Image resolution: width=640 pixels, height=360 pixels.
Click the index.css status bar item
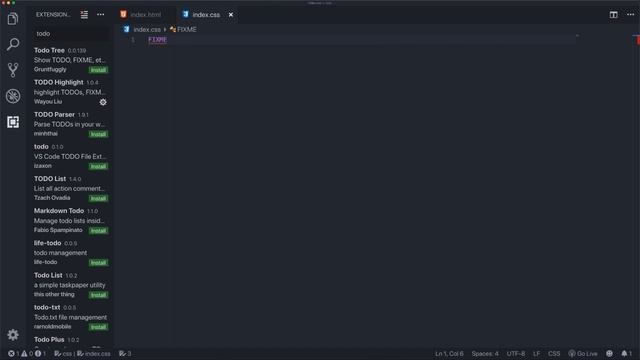coord(93,353)
